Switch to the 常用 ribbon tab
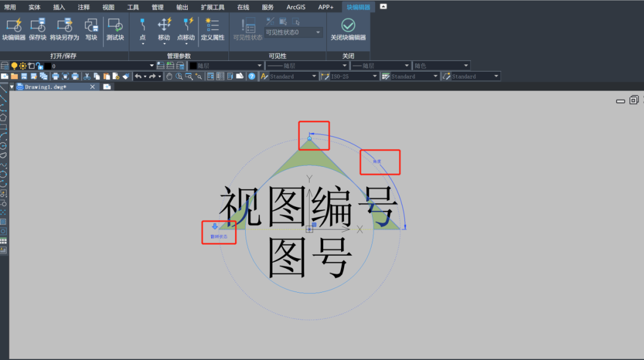Image resolution: width=644 pixels, height=360 pixels. coord(10,7)
